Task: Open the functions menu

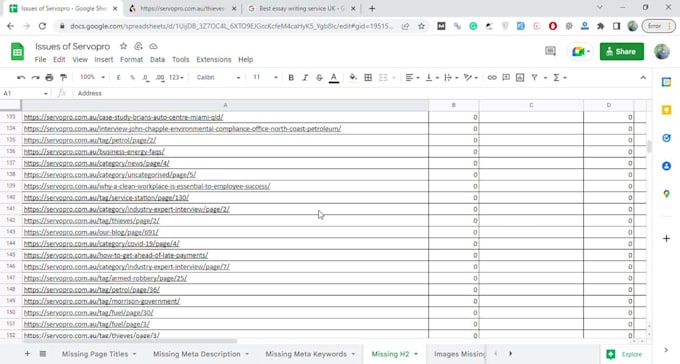Action: click(559, 78)
